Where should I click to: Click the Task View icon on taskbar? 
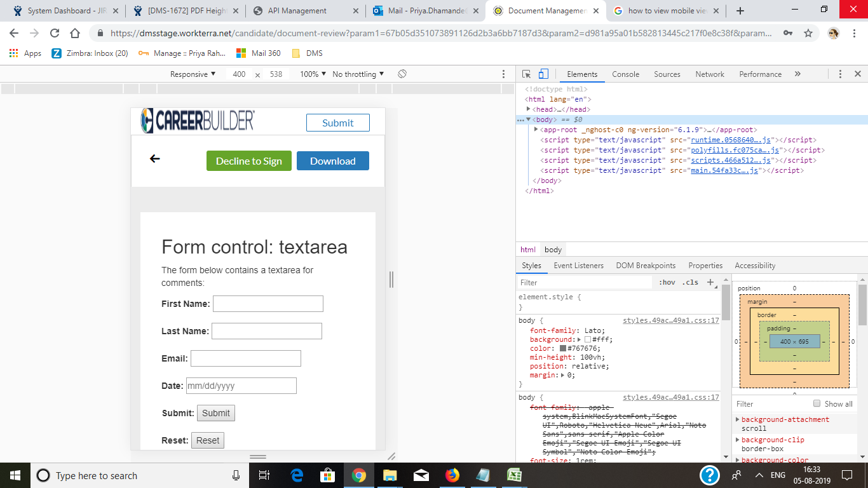coord(265,475)
